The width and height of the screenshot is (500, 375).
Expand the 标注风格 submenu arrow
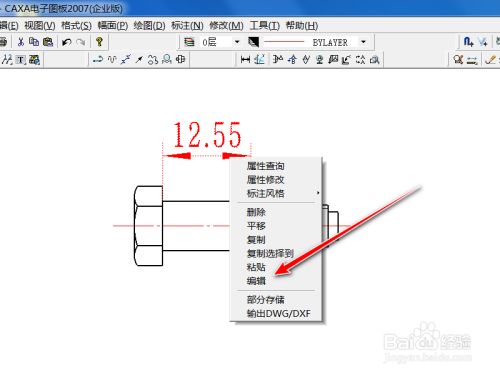coord(318,193)
